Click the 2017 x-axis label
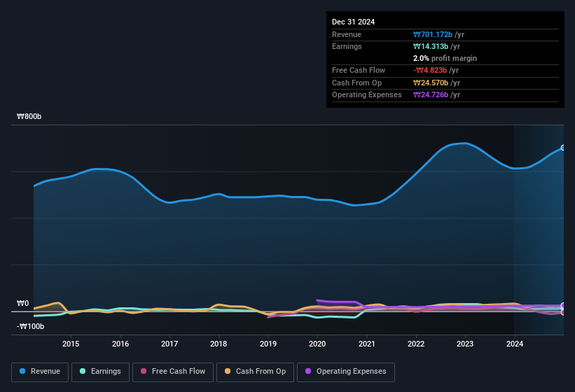The width and height of the screenshot is (575, 392). click(x=169, y=344)
